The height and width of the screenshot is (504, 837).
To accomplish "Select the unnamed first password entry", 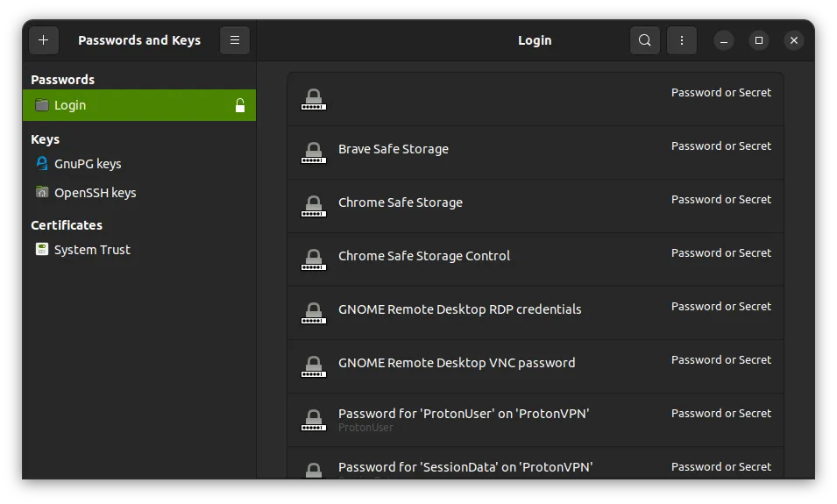I will click(535, 99).
